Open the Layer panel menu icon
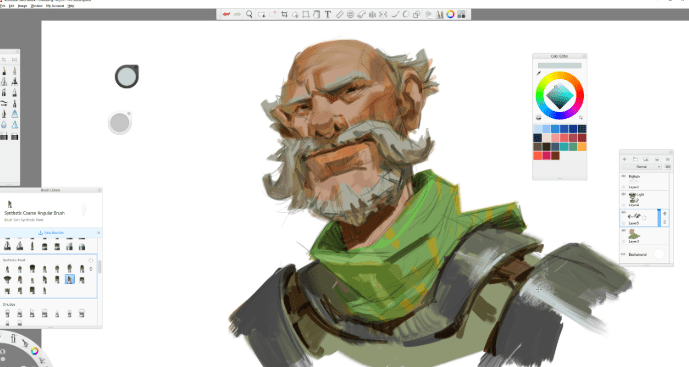The width and height of the screenshot is (689, 367). 667,159
